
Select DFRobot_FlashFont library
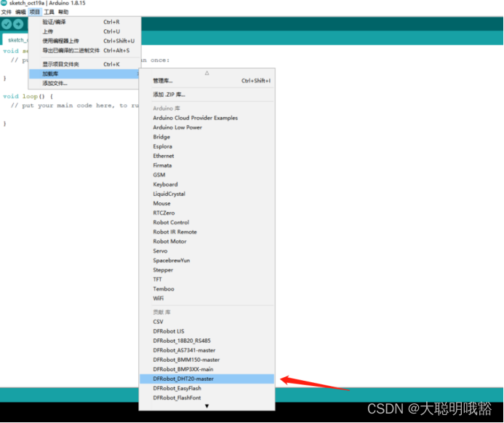[207, 398]
